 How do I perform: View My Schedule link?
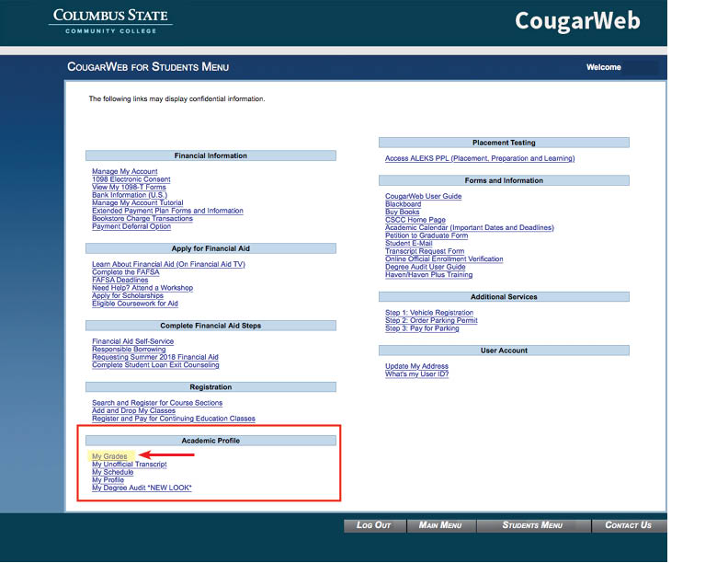point(112,472)
